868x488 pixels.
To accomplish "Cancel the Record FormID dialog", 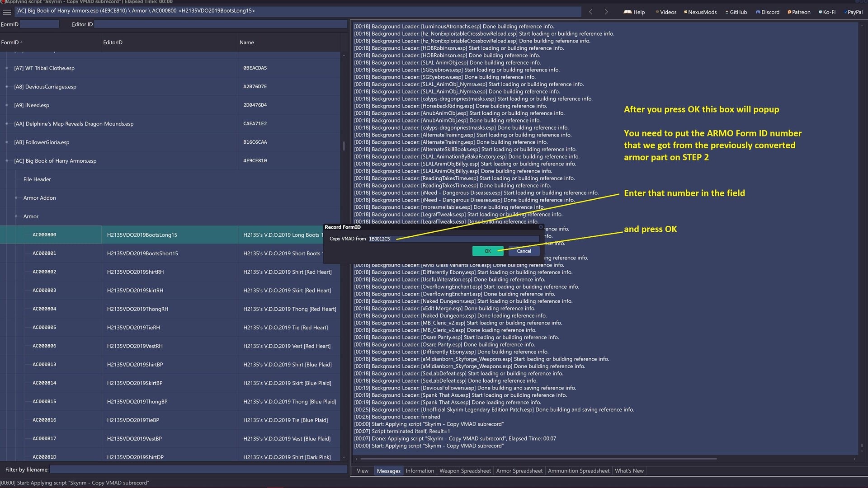I will pyautogui.click(x=524, y=251).
